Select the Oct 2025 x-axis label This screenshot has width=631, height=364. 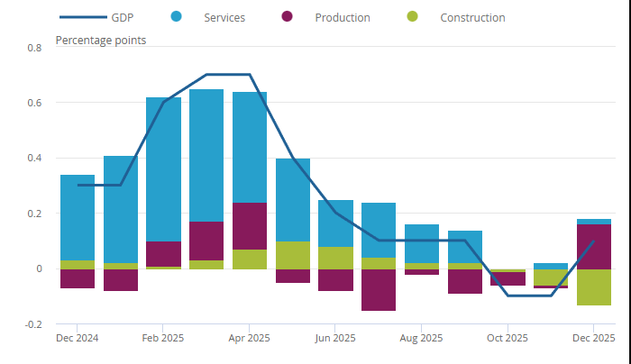pyautogui.click(x=508, y=339)
